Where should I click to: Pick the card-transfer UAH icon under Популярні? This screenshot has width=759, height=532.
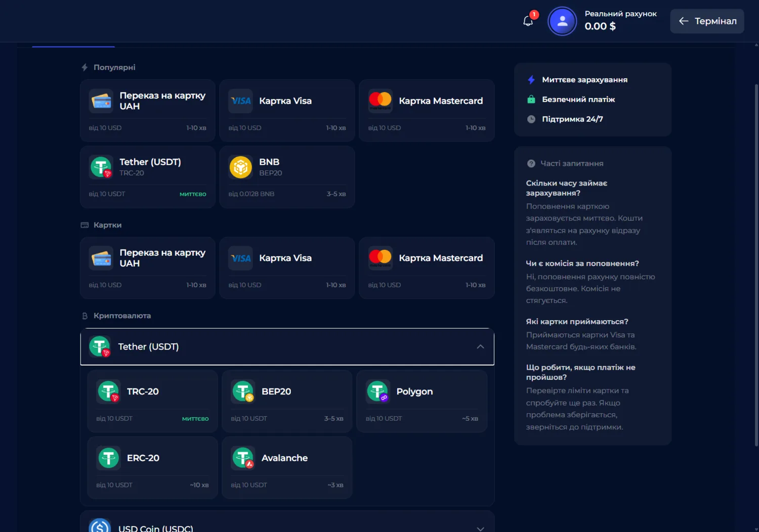tap(101, 101)
